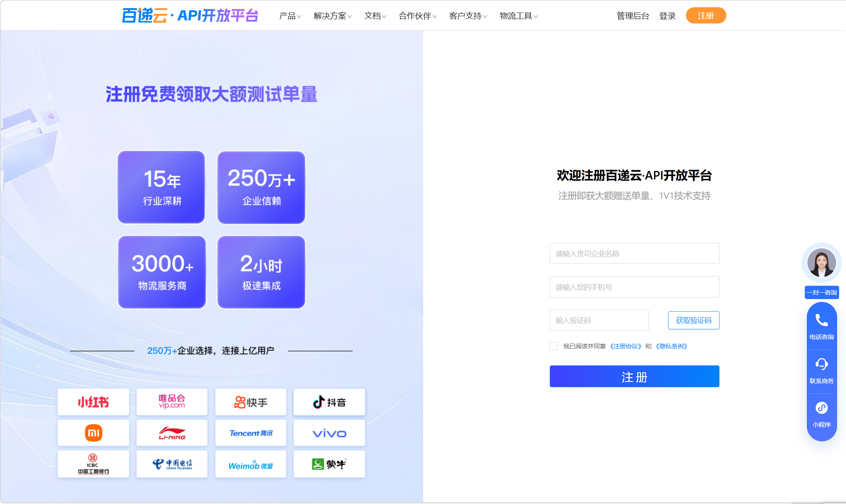Click the customer service avatar photo
The image size is (846, 504).
click(821, 263)
